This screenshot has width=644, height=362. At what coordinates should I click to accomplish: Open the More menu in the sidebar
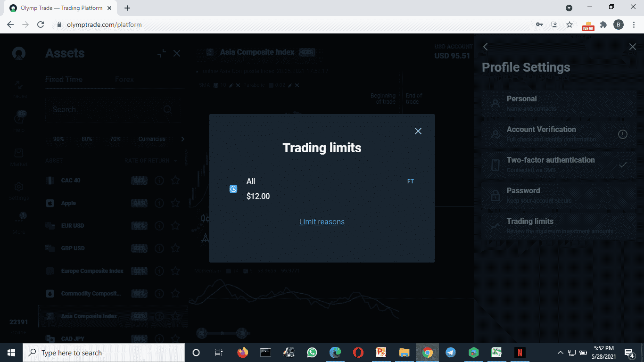[x=19, y=223]
